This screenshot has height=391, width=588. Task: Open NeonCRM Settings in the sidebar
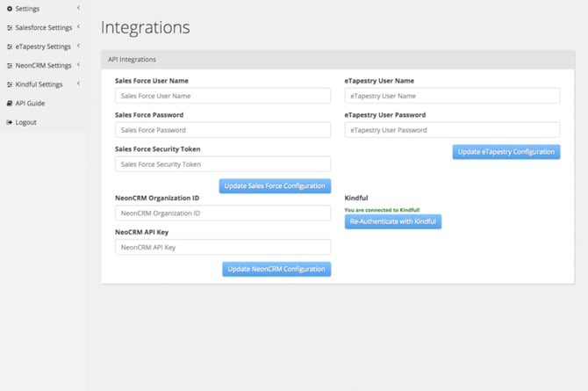pyautogui.click(x=43, y=65)
